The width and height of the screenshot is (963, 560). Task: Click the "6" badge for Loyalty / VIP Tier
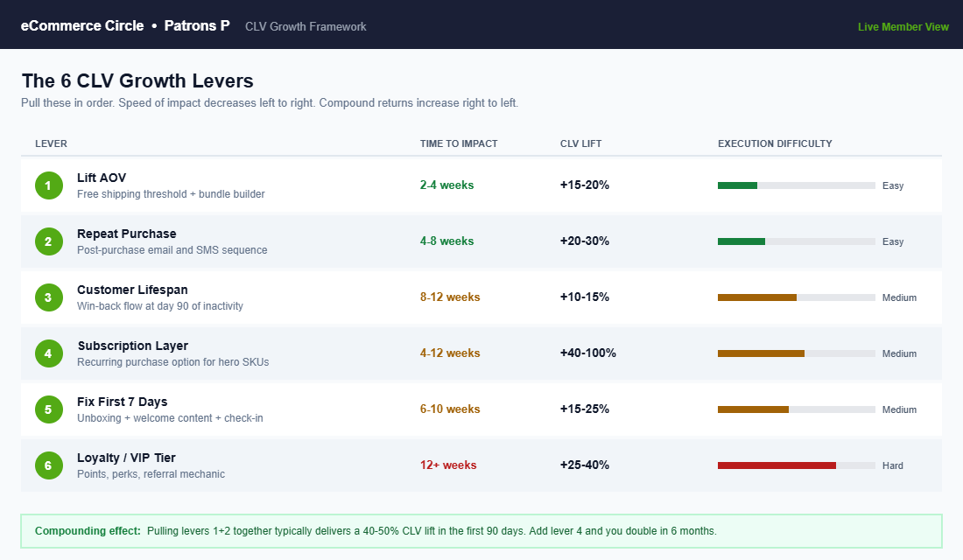tap(48, 465)
